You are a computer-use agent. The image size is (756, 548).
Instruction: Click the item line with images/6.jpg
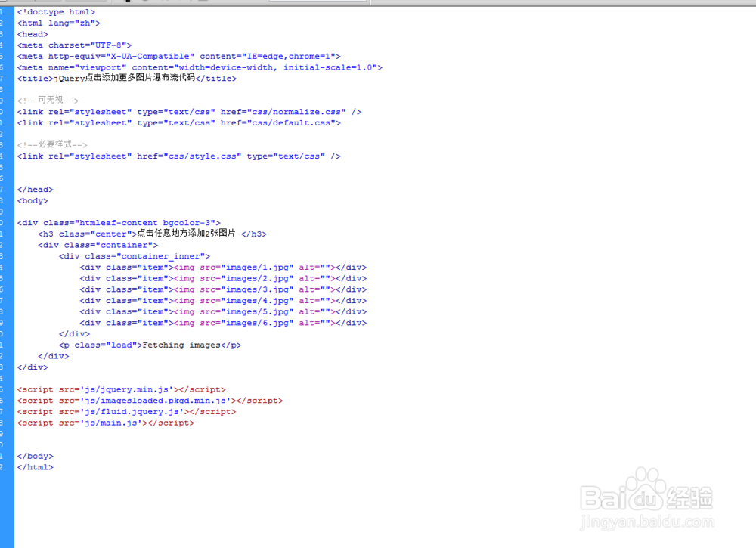click(223, 323)
